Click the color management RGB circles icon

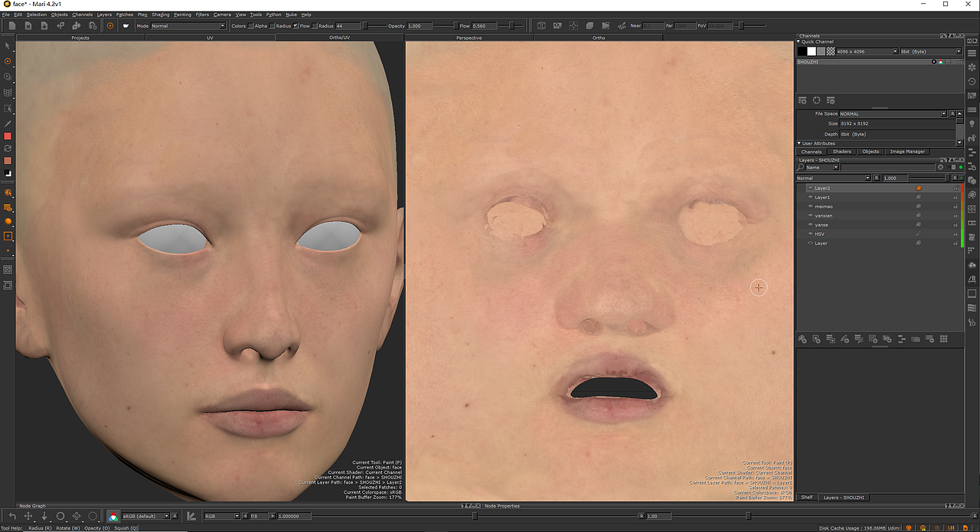click(x=113, y=516)
